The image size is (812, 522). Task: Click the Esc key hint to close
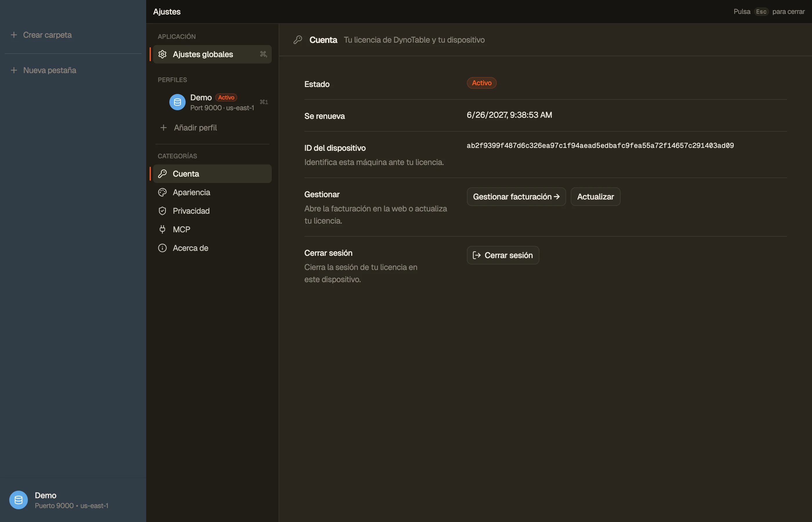[x=761, y=12]
